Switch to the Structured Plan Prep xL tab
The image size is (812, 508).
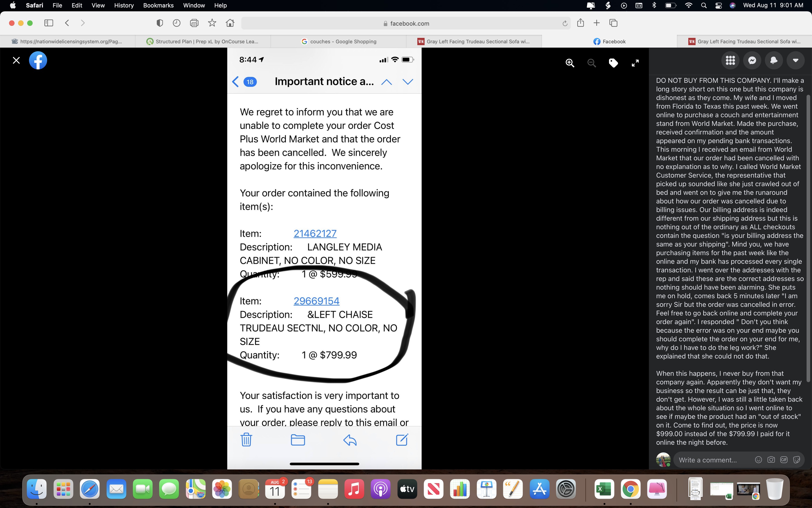point(203,41)
